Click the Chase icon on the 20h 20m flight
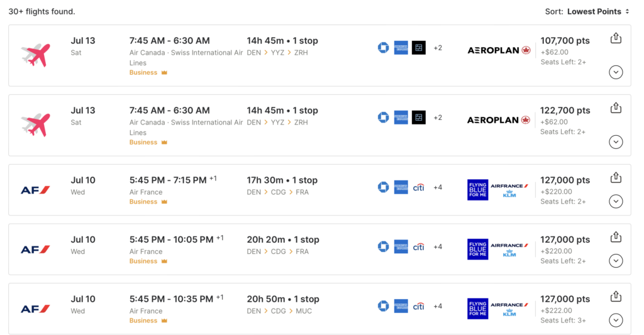Screen dimensions: 644x335 click(383, 246)
